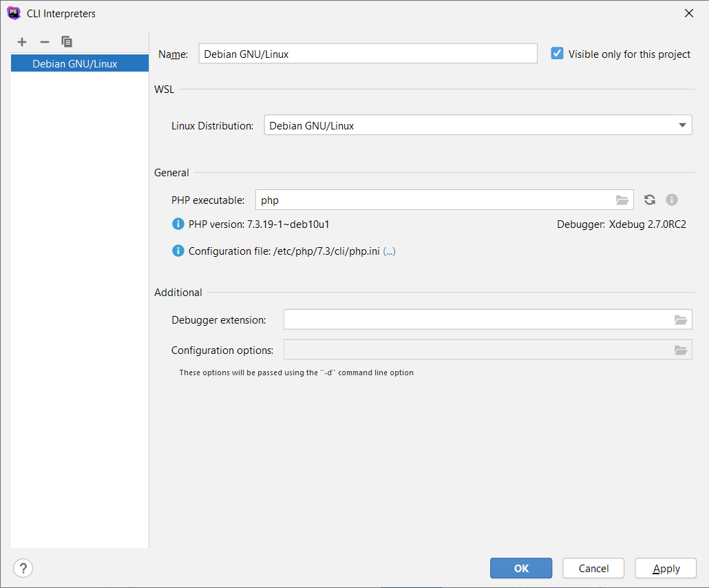Remove the selected interpreter with minus icon
The height and width of the screenshot is (588, 709).
tap(44, 42)
